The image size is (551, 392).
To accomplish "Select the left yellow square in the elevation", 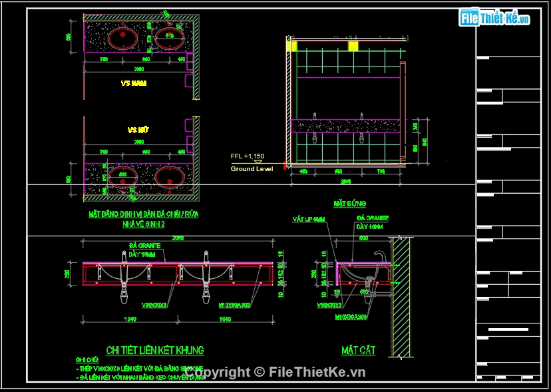I will [291, 46].
